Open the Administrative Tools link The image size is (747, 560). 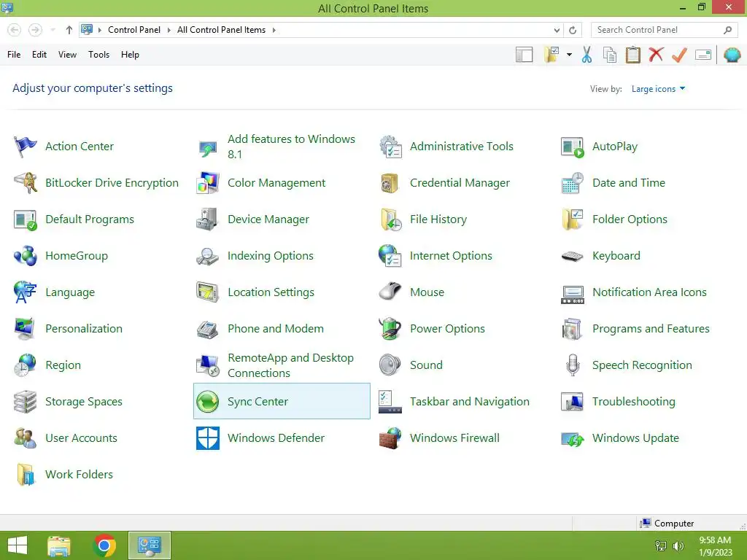click(x=462, y=146)
